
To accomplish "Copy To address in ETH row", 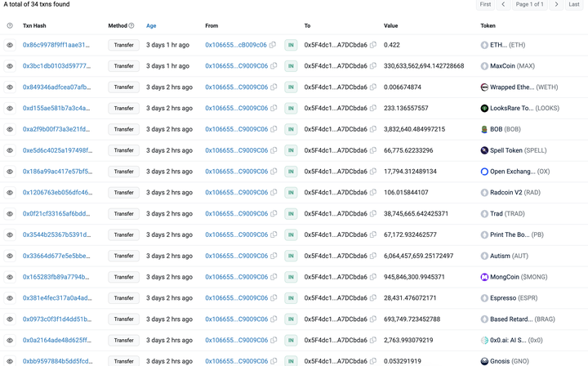I will (x=373, y=45).
